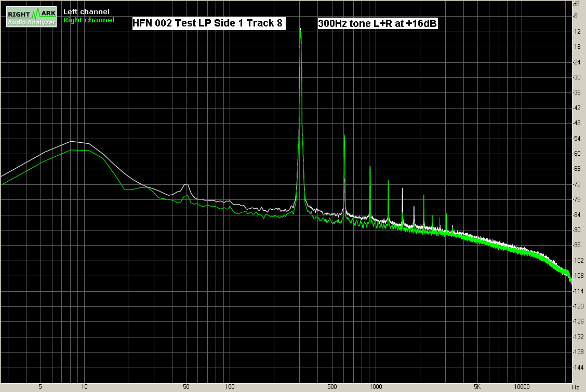Screen dimensions: 586x392
Task: Click the 100 Hz frequency axis label
Action: pyautogui.click(x=230, y=387)
